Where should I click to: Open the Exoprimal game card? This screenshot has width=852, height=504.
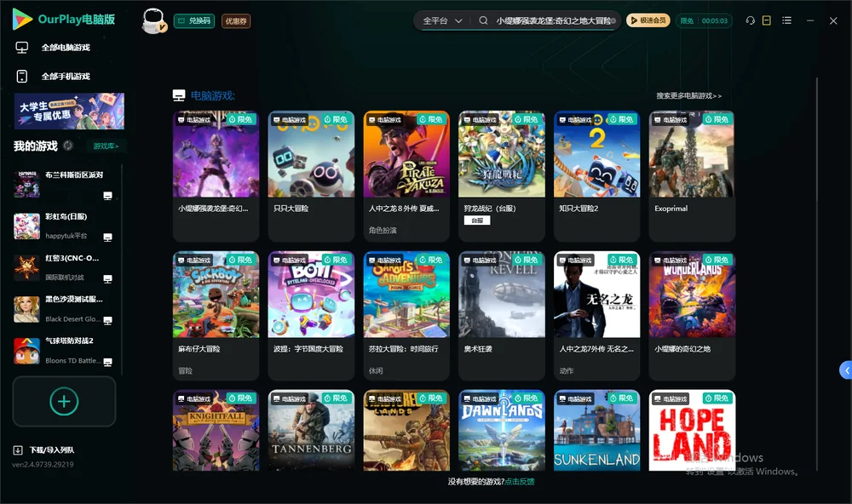coord(692,175)
